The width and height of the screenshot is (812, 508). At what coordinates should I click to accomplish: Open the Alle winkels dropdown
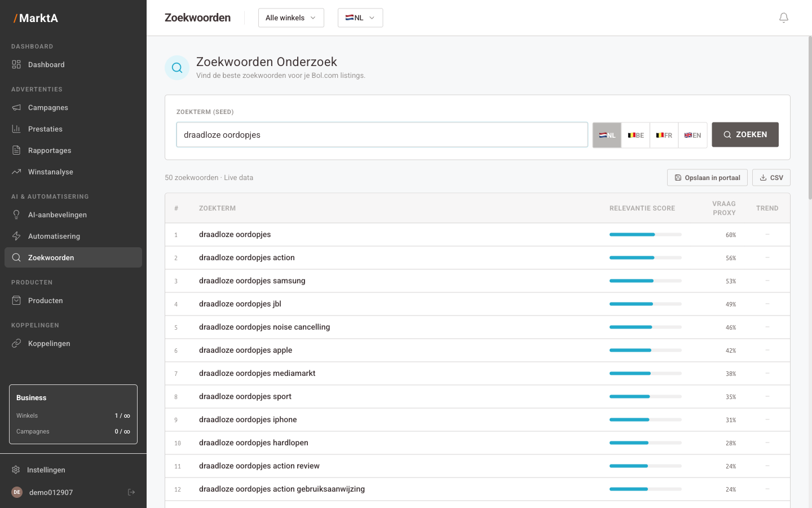[291, 18]
